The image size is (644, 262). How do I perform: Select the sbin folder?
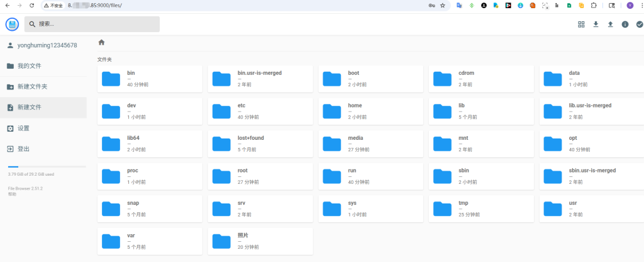[x=481, y=176]
